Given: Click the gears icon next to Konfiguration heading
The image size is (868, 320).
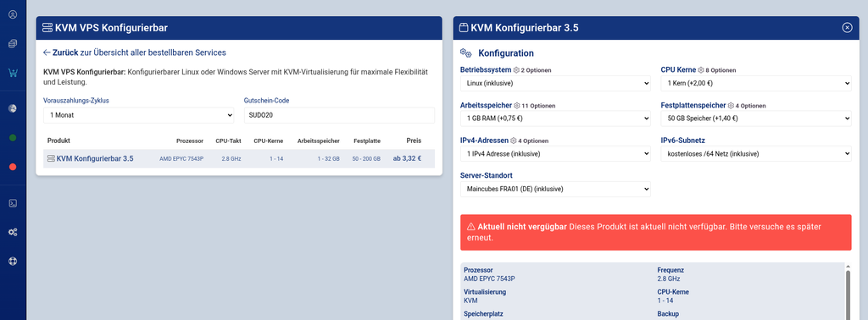Looking at the screenshot, I should click(466, 53).
